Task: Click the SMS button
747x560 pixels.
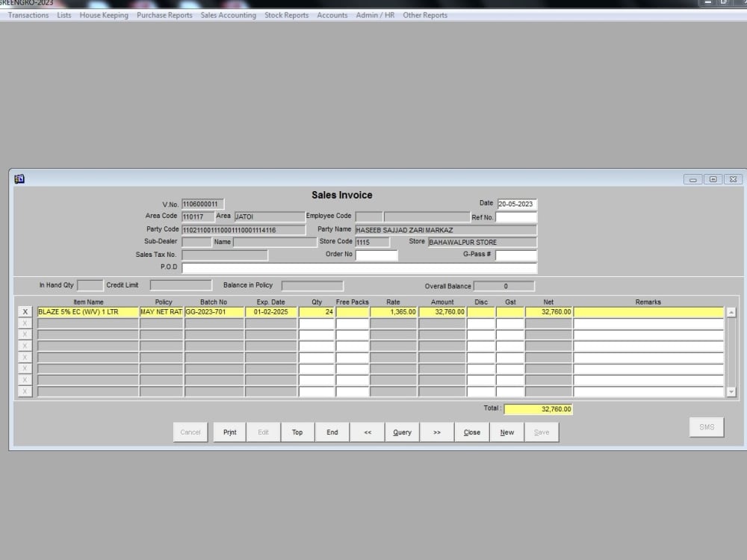Action: click(706, 426)
